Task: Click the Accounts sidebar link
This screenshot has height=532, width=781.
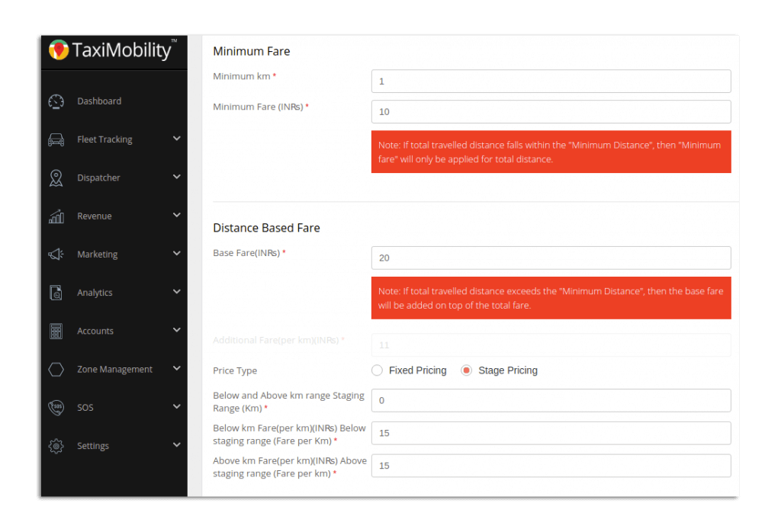Action: [95, 330]
